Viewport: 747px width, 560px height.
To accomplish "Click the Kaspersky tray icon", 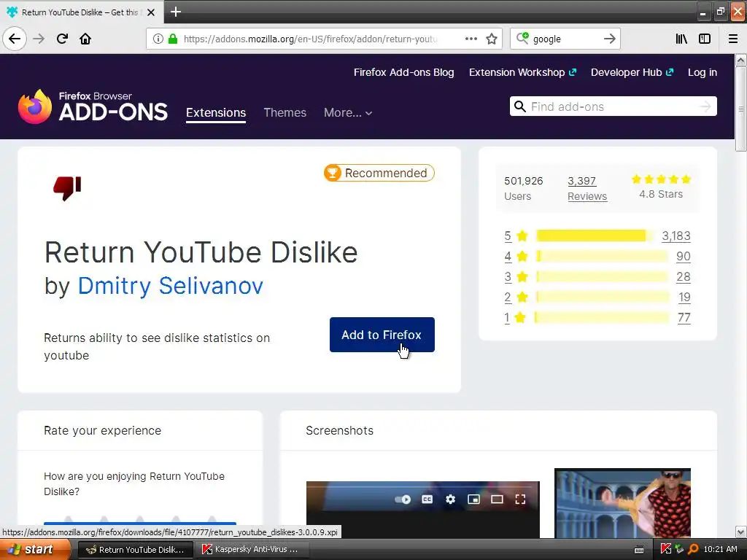I will (x=665, y=550).
